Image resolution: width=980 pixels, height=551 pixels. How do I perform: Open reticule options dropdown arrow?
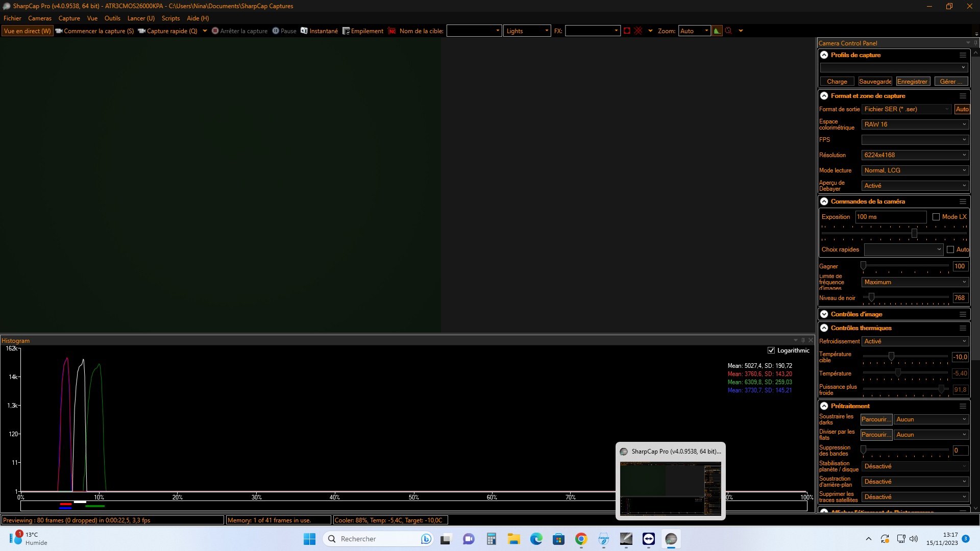pyautogui.click(x=650, y=31)
